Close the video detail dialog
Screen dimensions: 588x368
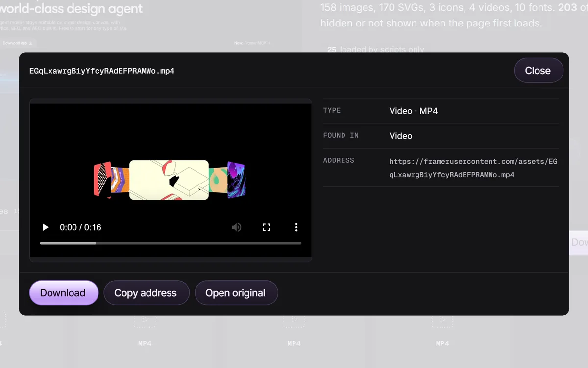[539, 71]
